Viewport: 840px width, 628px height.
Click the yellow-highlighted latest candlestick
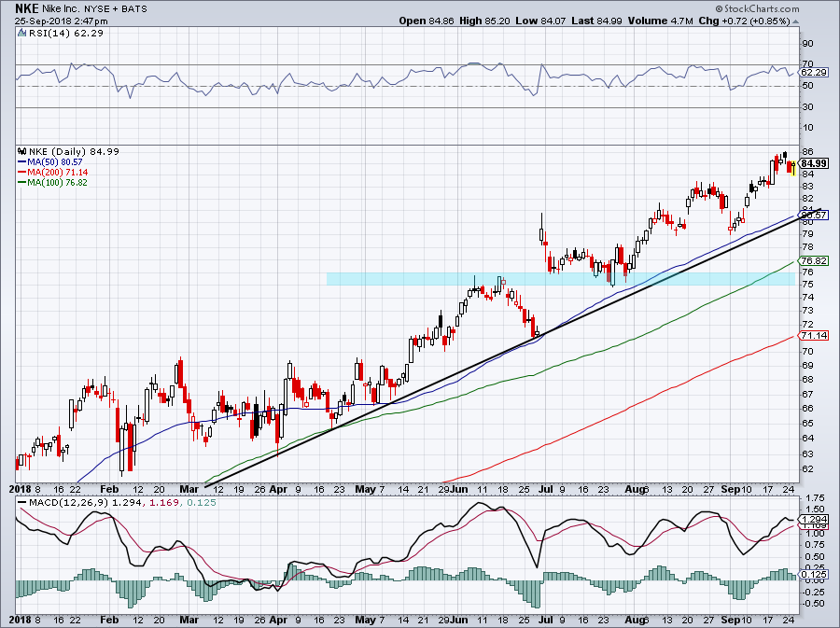point(792,168)
